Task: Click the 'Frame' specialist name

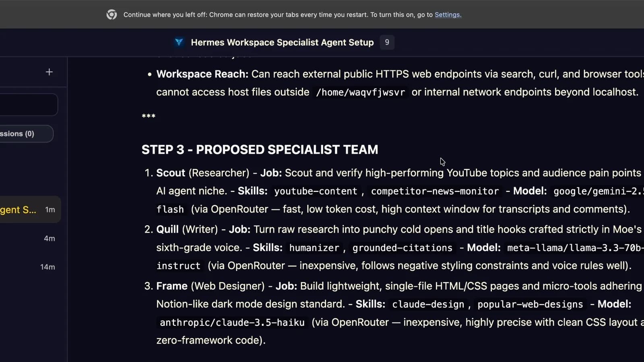Action: coord(172,286)
